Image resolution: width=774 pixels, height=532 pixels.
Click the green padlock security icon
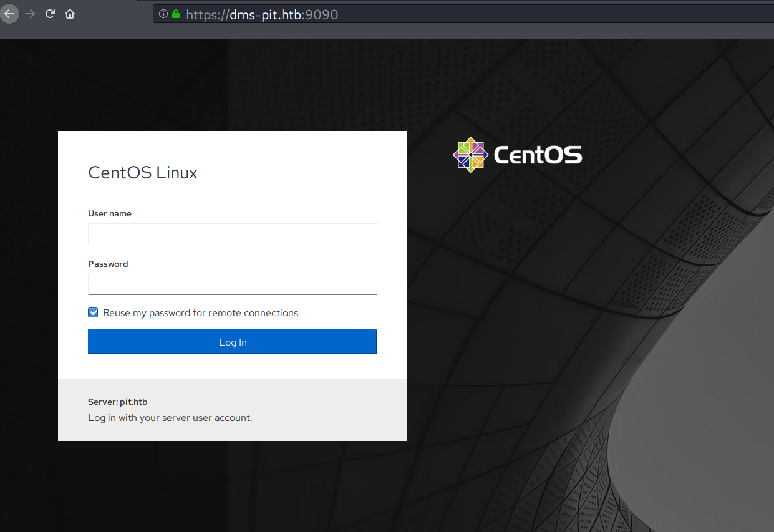pyautogui.click(x=176, y=14)
